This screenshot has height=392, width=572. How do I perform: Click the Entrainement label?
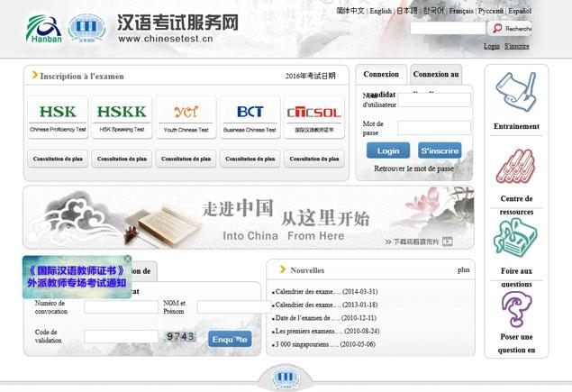coord(516,126)
